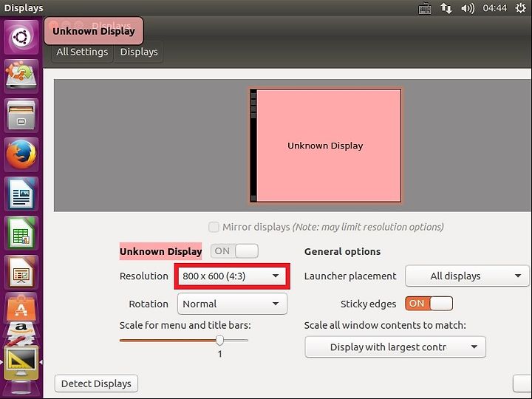532x399 pixels.
Task: Check the Mirror displays checkbox
Action: click(214, 227)
